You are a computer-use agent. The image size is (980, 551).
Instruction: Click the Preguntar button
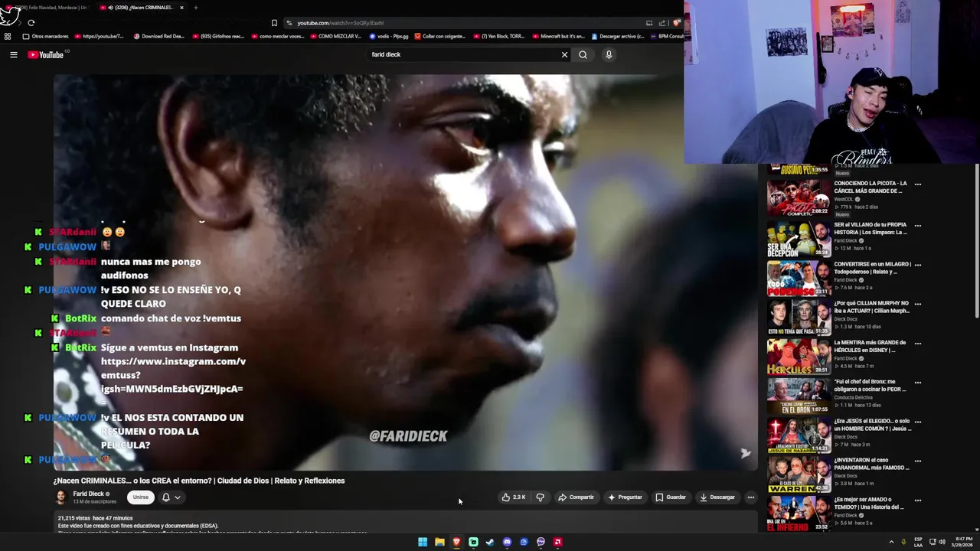coord(625,497)
